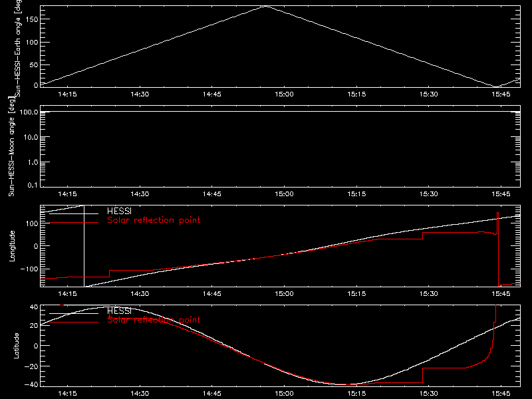Click the white HESSI legend line in Longitude plot
This screenshot has width=532, height=399.
74,213
